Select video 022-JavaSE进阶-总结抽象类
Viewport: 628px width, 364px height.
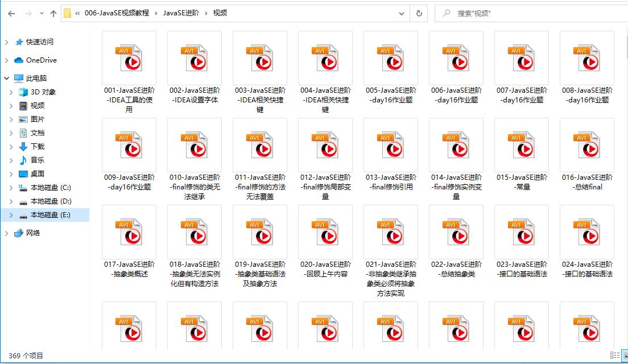tap(456, 242)
